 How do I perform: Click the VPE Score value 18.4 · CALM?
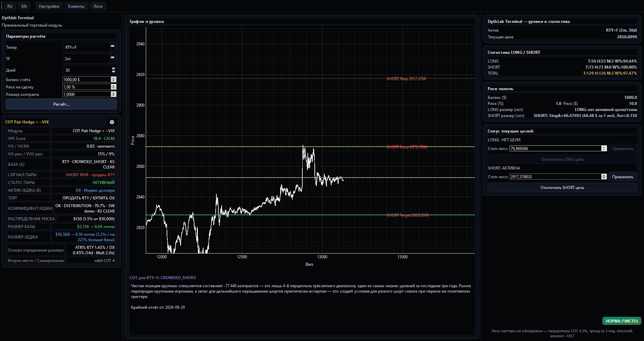coord(104,138)
